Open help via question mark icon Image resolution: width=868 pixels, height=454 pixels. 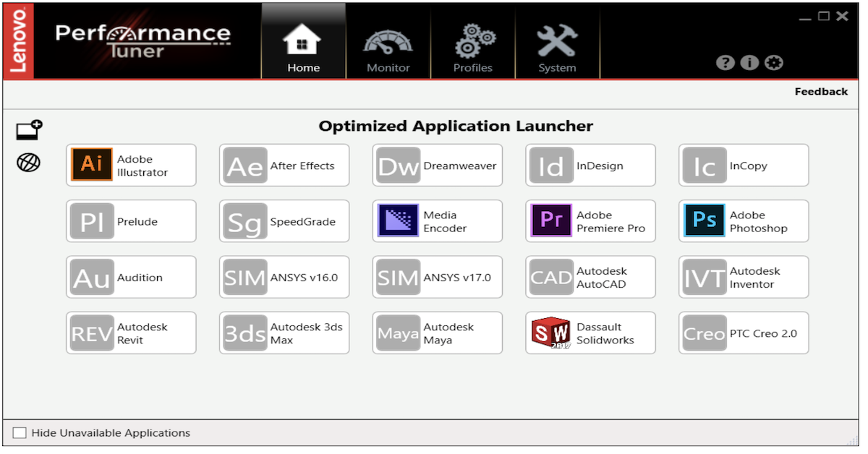point(725,63)
